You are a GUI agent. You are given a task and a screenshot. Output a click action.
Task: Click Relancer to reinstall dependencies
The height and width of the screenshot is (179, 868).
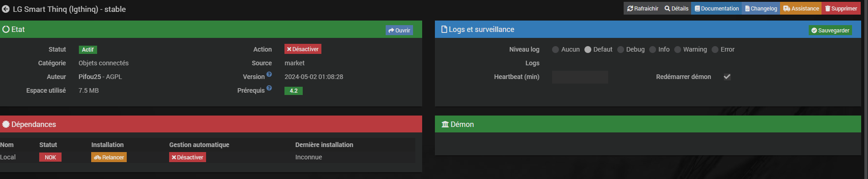point(109,157)
